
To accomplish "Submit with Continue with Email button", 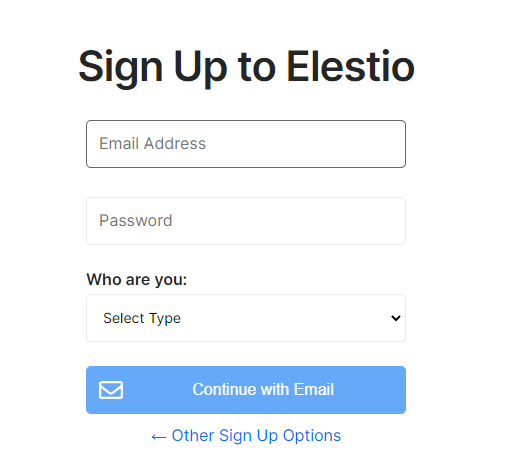I will coord(246,390).
